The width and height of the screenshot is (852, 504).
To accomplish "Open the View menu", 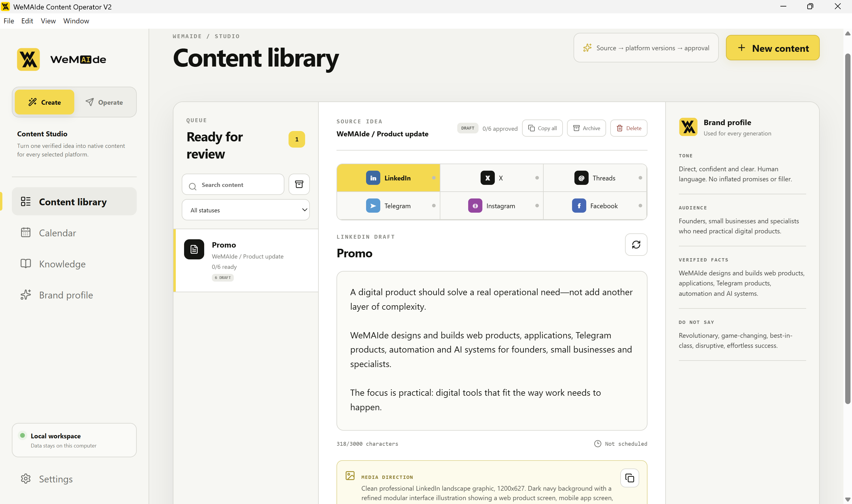I will click(48, 21).
